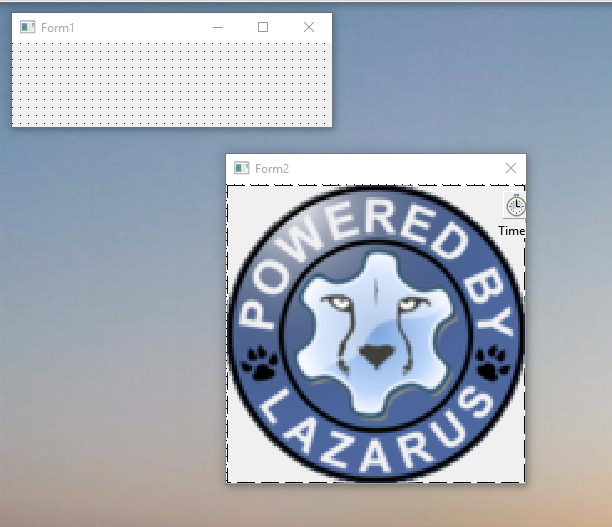The height and width of the screenshot is (527, 612).
Task: Select the Powered by Lazarus image on Form2
Action: pos(376,334)
